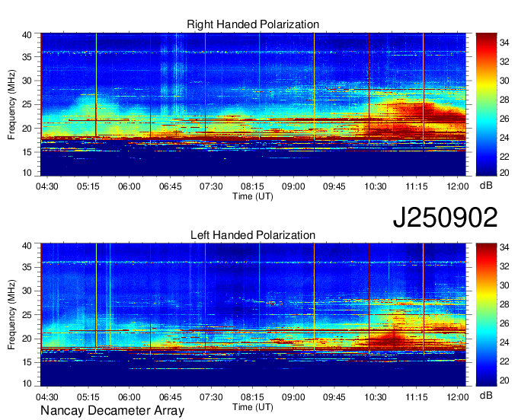Click the 40 MHz label on the top plot
This screenshot has width=518, height=420.
27,35
